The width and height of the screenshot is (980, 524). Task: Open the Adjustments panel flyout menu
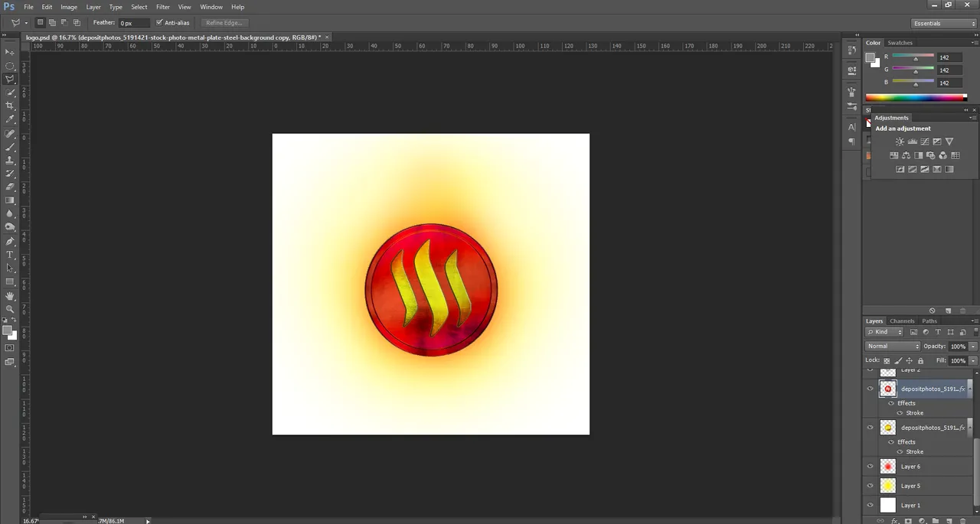pos(972,118)
